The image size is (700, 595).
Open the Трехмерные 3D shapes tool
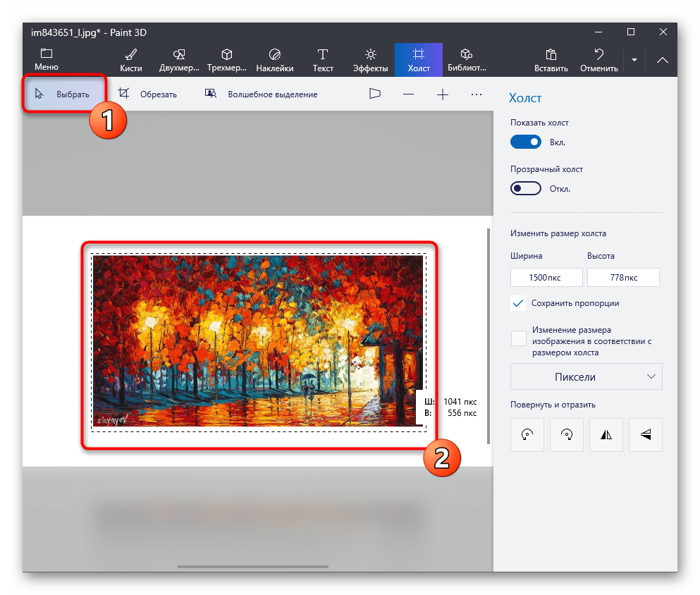coord(227,60)
